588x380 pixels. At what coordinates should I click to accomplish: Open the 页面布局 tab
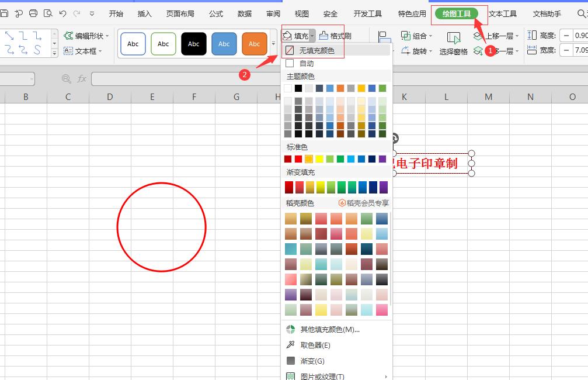pyautogui.click(x=180, y=13)
